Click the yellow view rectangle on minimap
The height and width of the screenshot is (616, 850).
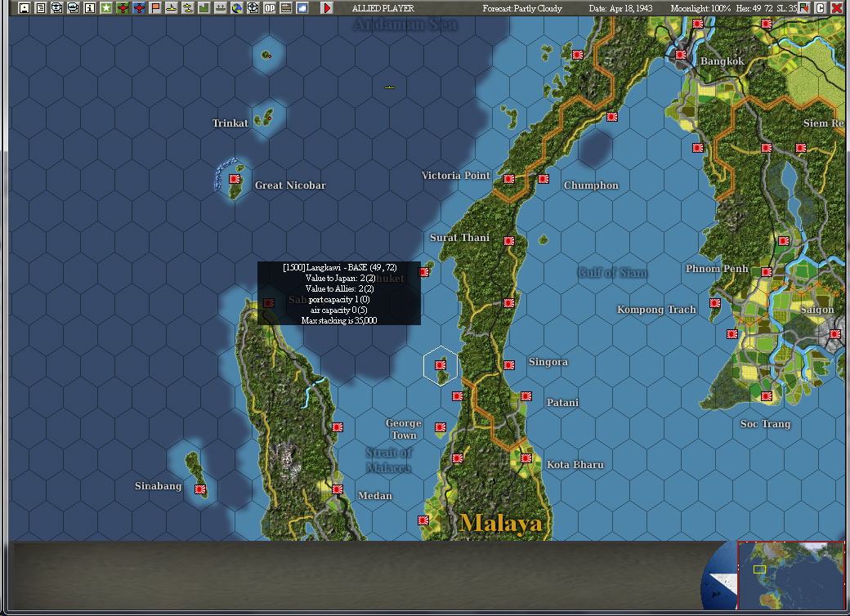[x=759, y=569]
